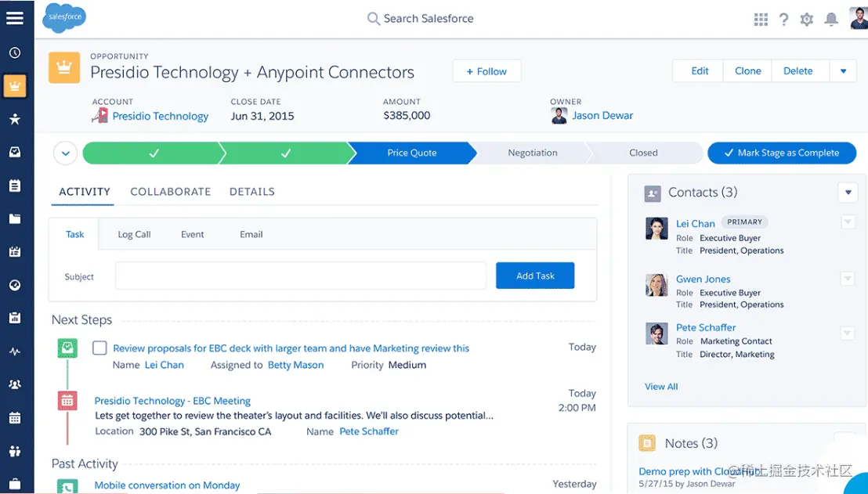Open Help with the question mark icon

click(783, 19)
